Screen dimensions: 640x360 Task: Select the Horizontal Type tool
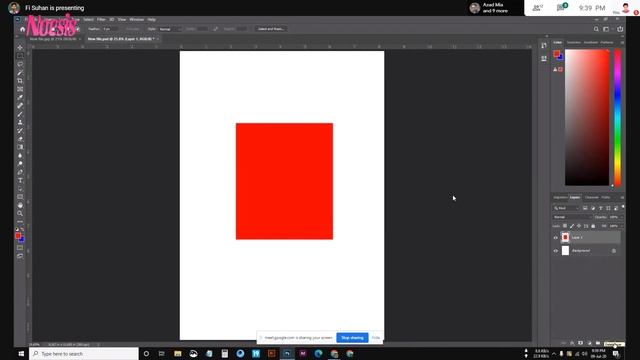(x=20, y=180)
